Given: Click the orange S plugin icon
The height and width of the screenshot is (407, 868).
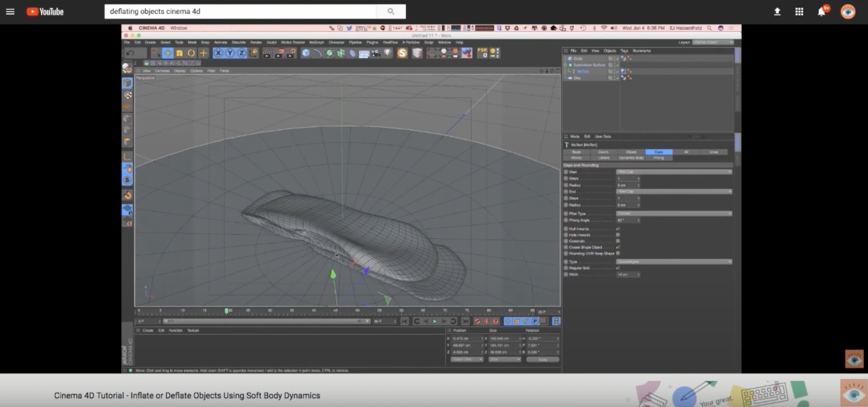Looking at the screenshot, I should tap(402, 53).
